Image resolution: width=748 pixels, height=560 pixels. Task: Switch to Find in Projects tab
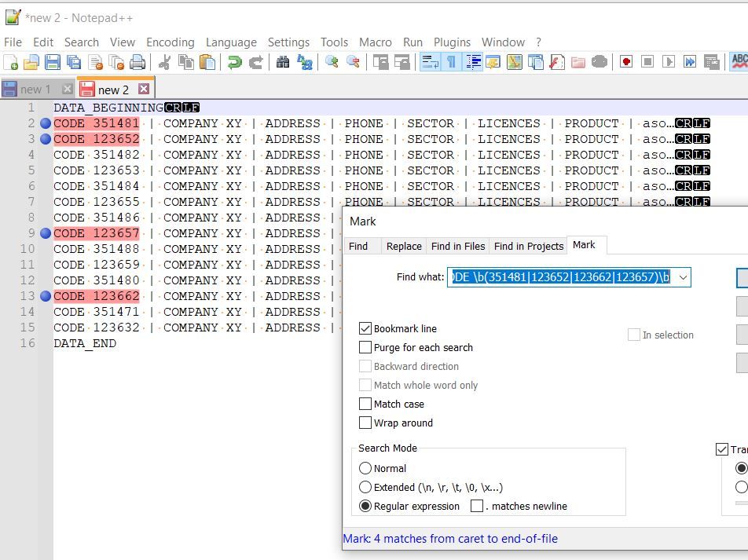529,246
